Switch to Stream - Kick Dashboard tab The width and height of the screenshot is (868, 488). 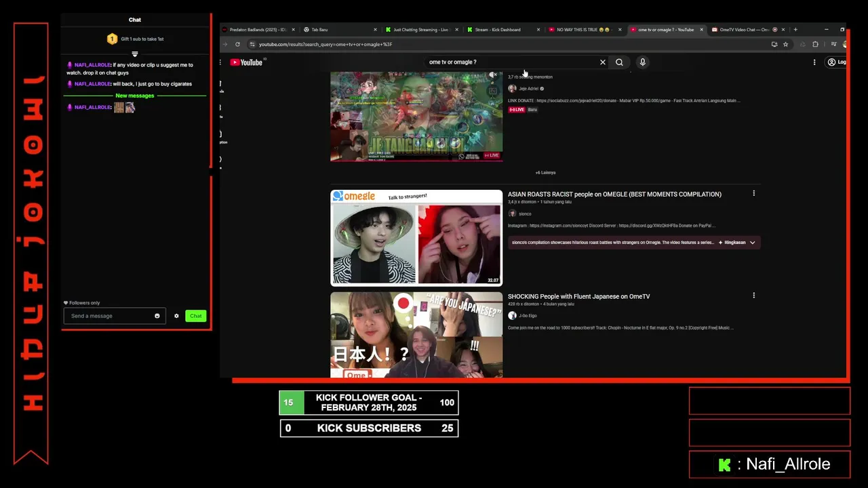click(x=502, y=30)
